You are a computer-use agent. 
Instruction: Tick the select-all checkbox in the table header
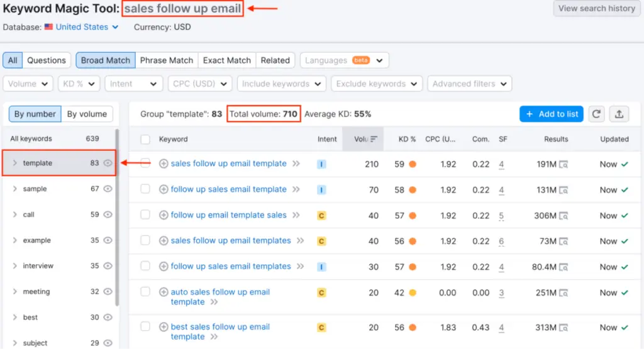coord(145,139)
